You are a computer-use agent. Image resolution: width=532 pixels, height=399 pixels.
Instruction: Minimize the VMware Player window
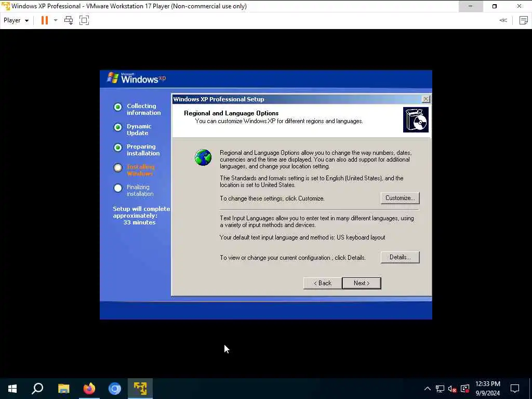471,6
